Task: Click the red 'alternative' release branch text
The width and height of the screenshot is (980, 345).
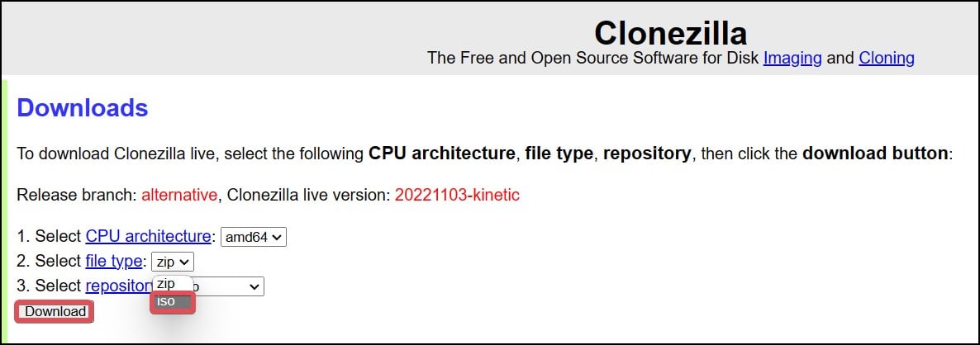Action: [x=179, y=196]
